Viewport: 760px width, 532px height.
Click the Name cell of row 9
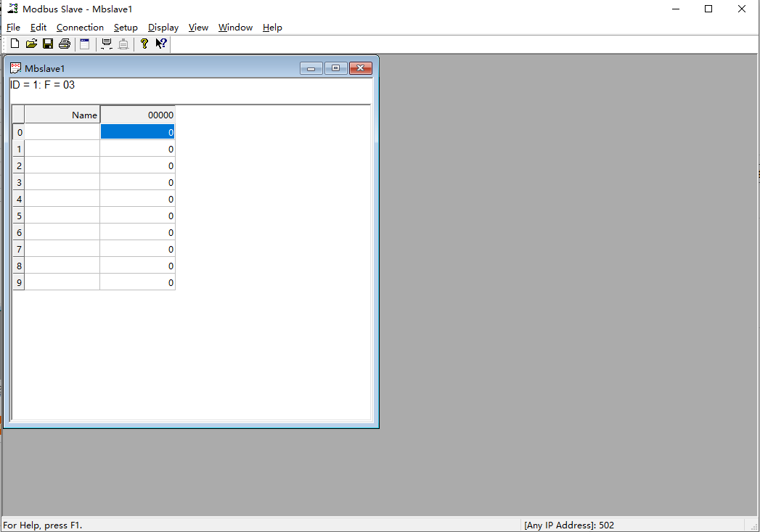click(x=62, y=282)
